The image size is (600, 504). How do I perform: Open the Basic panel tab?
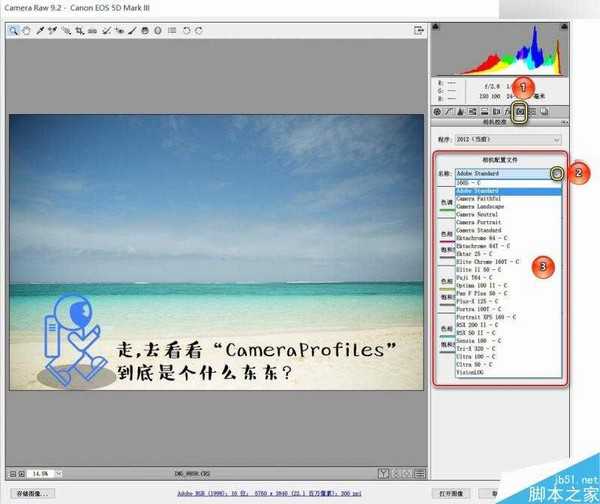click(x=437, y=112)
